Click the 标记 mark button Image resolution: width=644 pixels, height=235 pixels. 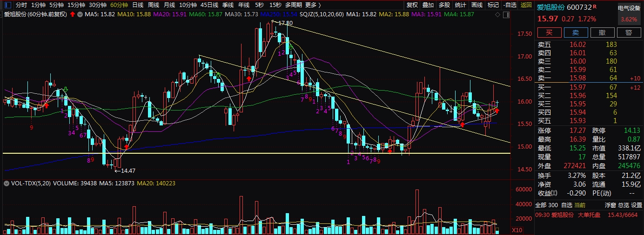point(493,5)
